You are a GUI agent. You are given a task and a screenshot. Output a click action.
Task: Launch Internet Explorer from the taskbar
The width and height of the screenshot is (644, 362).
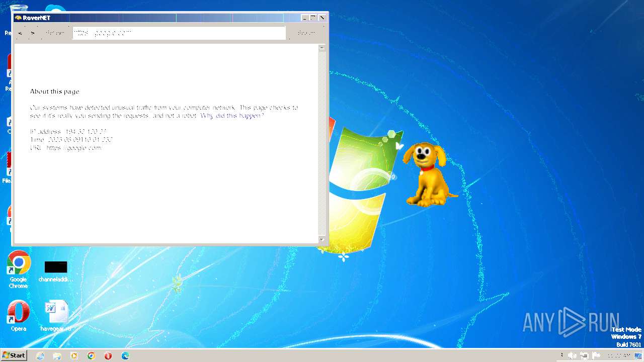40,355
